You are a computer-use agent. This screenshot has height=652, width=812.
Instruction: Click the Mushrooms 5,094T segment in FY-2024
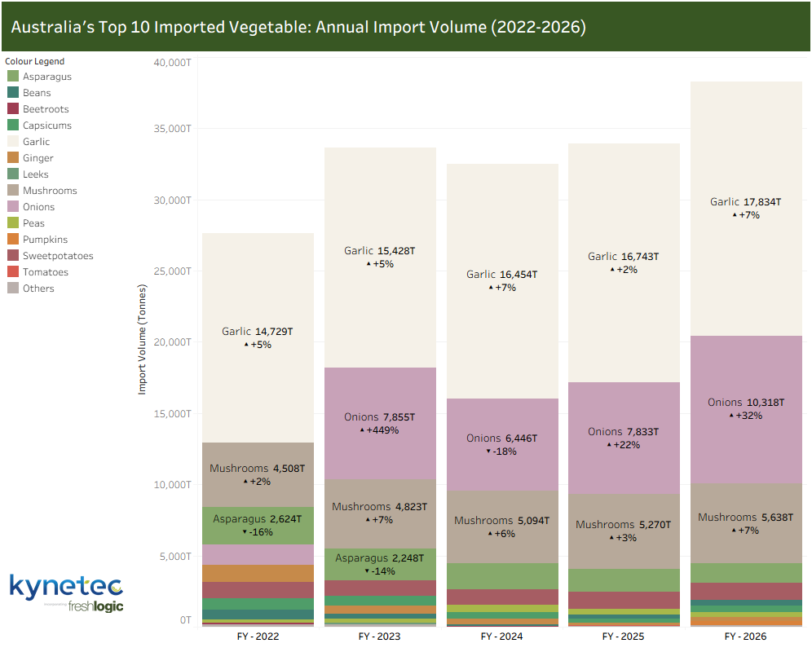pyautogui.click(x=502, y=526)
